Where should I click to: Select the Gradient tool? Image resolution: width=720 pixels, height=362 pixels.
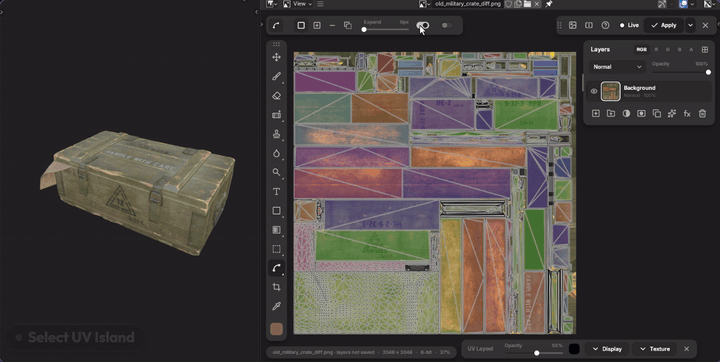coord(276,230)
